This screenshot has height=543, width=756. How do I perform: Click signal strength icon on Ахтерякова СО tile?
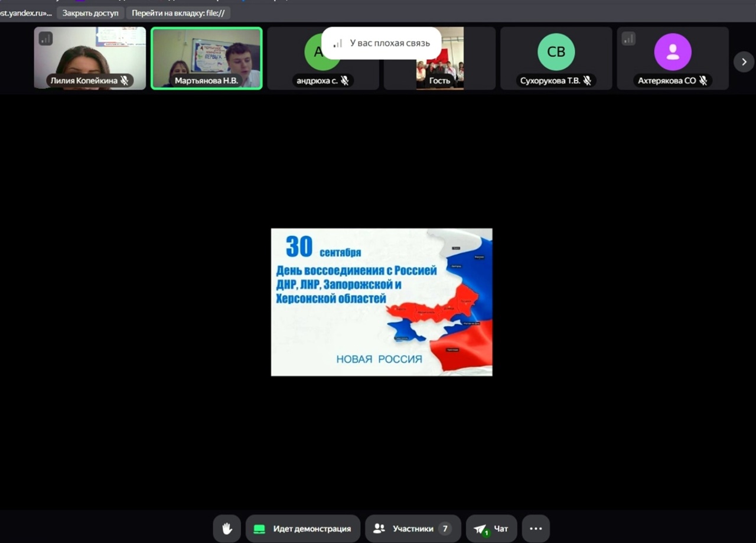tap(628, 39)
